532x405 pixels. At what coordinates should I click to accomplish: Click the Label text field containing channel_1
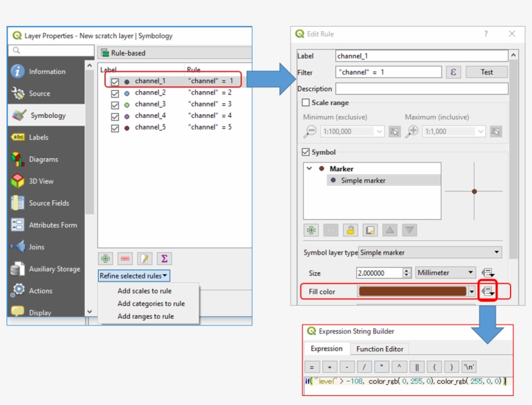pyautogui.click(x=422, y=56)
